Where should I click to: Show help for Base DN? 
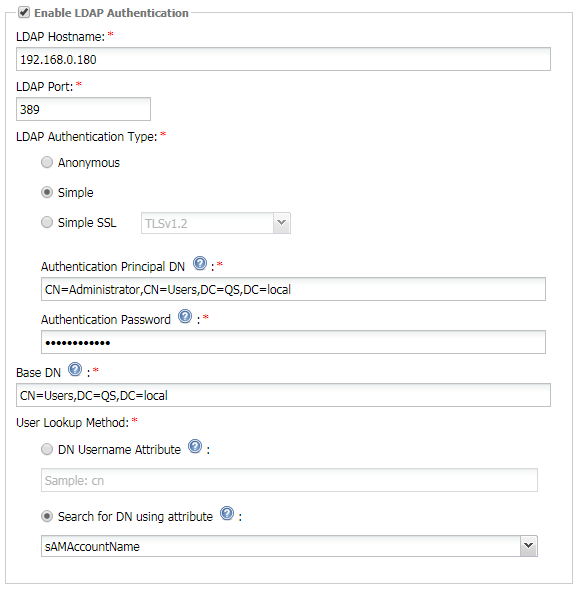[75, 369]
